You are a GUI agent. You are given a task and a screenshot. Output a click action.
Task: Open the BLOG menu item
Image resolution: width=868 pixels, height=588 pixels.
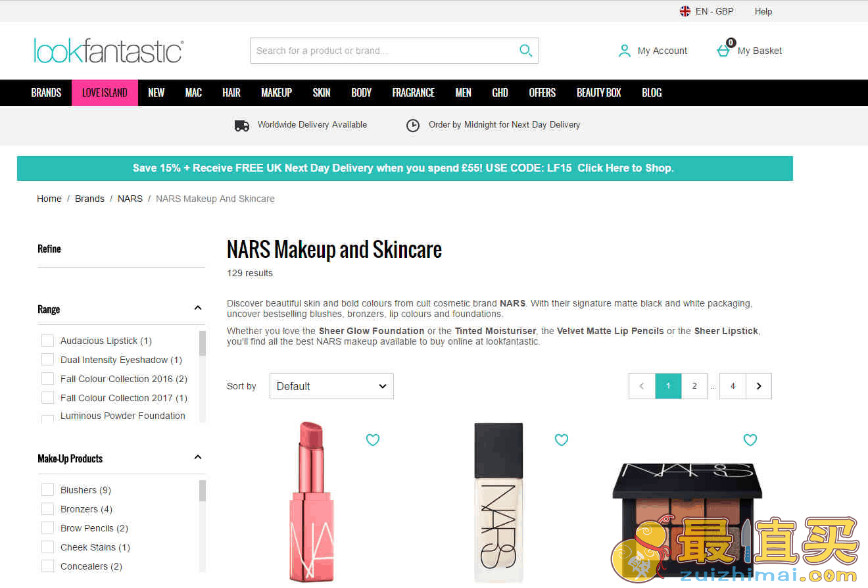point(652,93)
